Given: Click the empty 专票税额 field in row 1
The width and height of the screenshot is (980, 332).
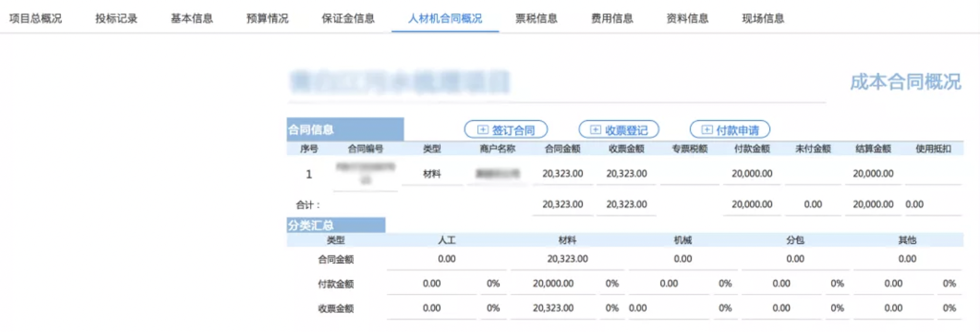Looking at the screenshot, I should tap(689, 174).
